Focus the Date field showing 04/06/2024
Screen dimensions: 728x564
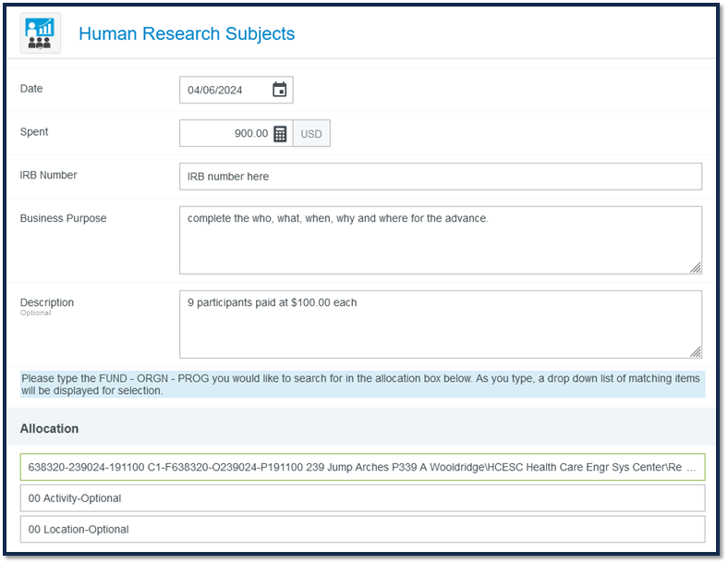(x=237, y=90)
